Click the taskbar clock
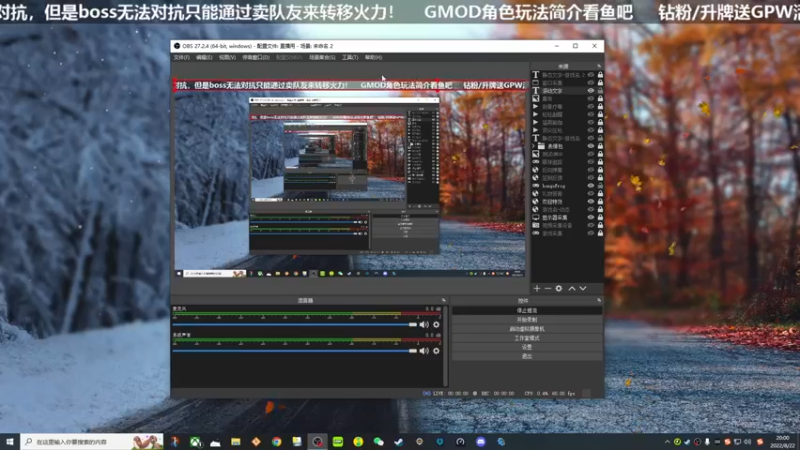Screen dimensions: 800x450 click(x=782, y=442)
